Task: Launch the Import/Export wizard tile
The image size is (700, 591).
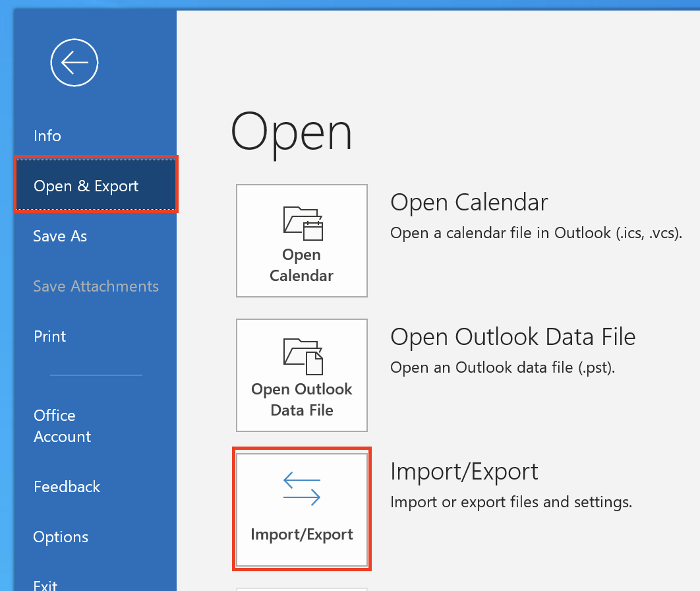Action: (x=302, y=510)
